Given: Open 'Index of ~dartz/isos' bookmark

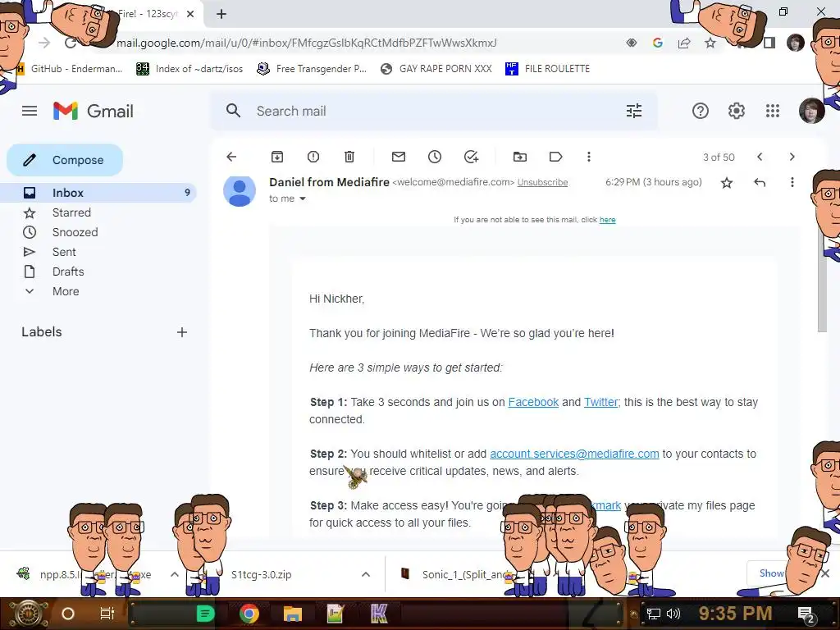Looking at the screenshot, I should point(189,69).
